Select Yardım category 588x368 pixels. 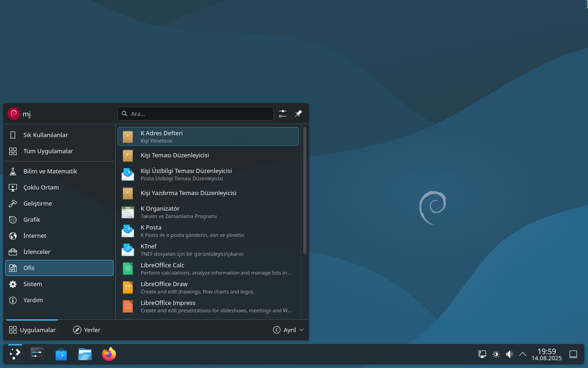point(59,300)
